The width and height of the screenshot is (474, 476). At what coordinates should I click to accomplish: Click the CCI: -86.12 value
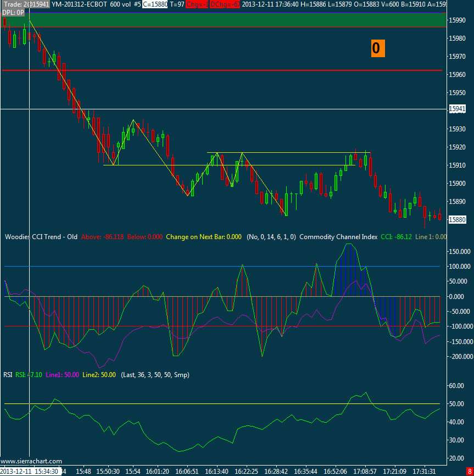(x=397, y=237)
